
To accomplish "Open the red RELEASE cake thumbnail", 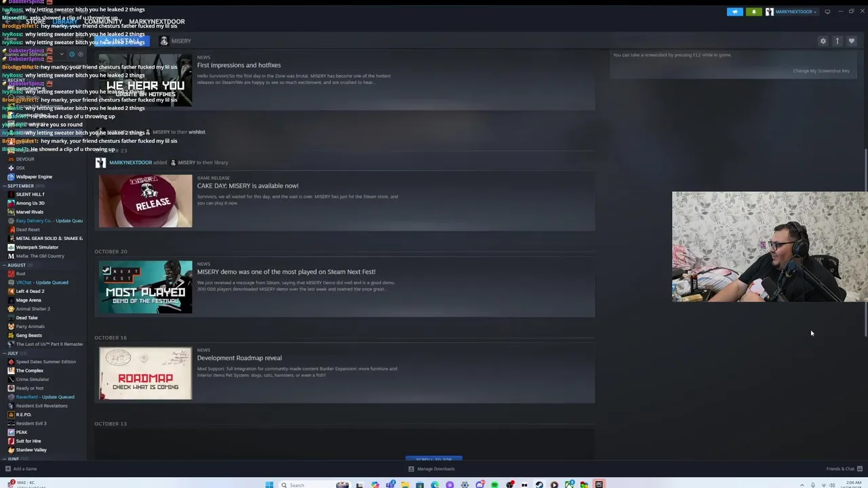I will click(x=145, y=201).
